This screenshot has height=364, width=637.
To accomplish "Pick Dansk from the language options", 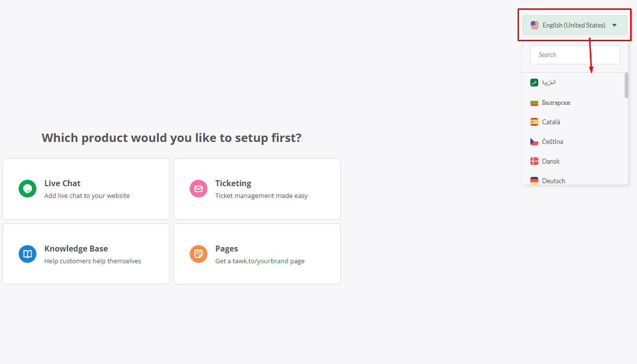I will point(551,161).
